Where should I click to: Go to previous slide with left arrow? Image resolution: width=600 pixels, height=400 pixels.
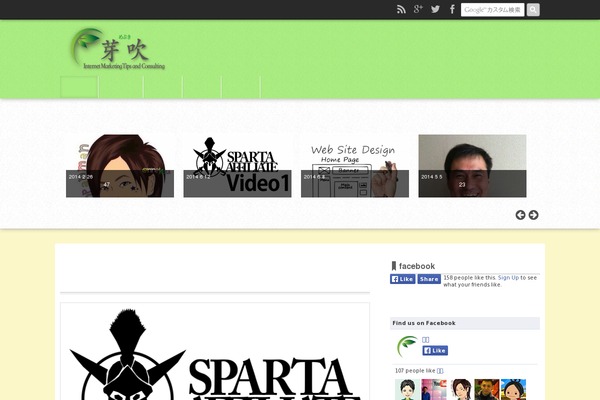coord(520,215)
